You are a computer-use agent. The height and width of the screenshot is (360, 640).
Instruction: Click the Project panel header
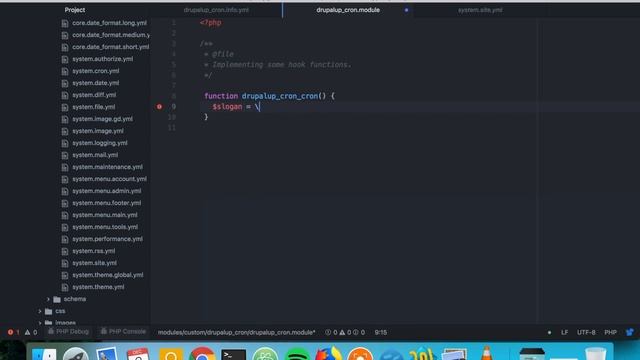pos(75,10)
